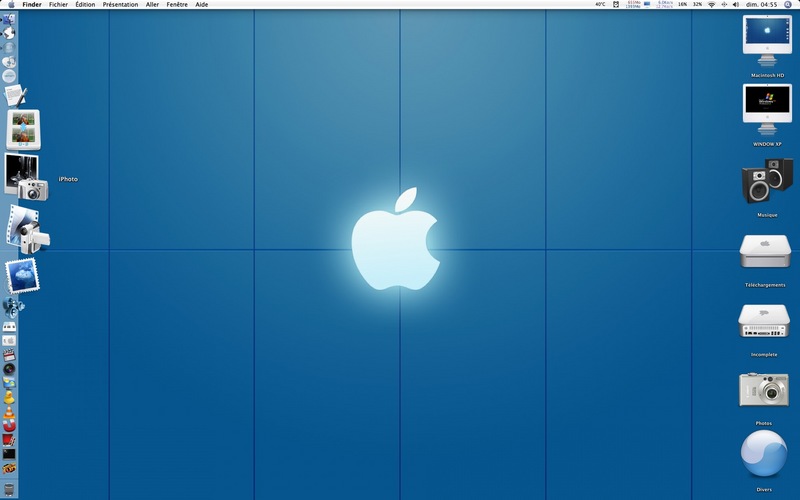Click Spotlight search magnifier icon
This screenshot has width=800, height=500.
click(788, 4)
